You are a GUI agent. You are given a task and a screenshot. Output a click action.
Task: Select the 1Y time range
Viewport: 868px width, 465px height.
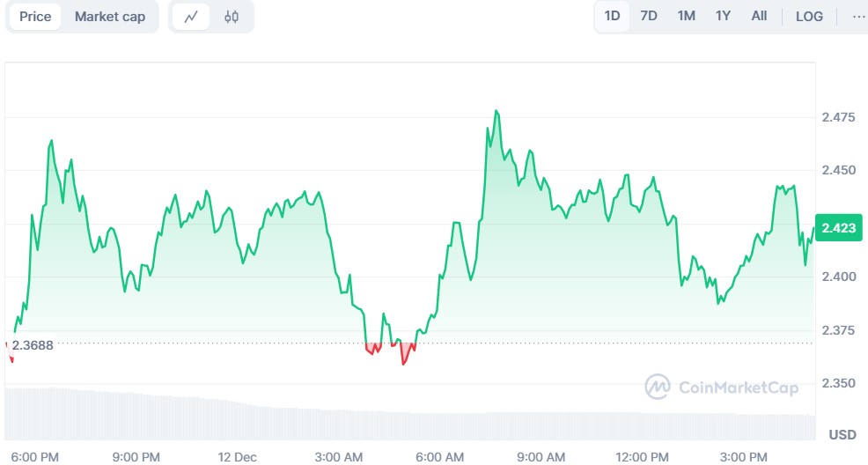[723, 16]
